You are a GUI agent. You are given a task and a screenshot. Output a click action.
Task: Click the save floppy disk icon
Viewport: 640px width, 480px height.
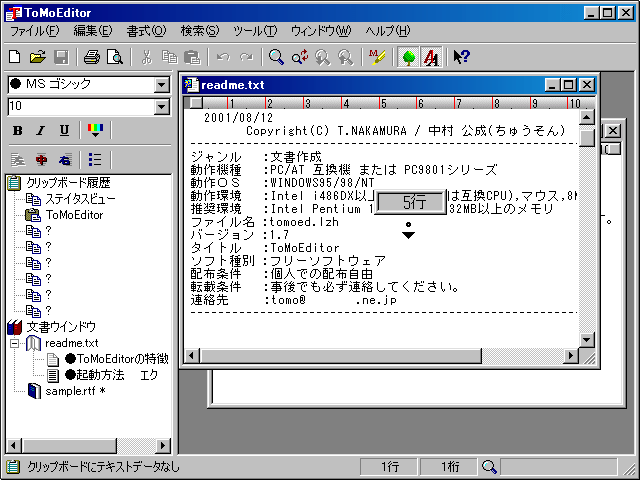pos(61,57)
